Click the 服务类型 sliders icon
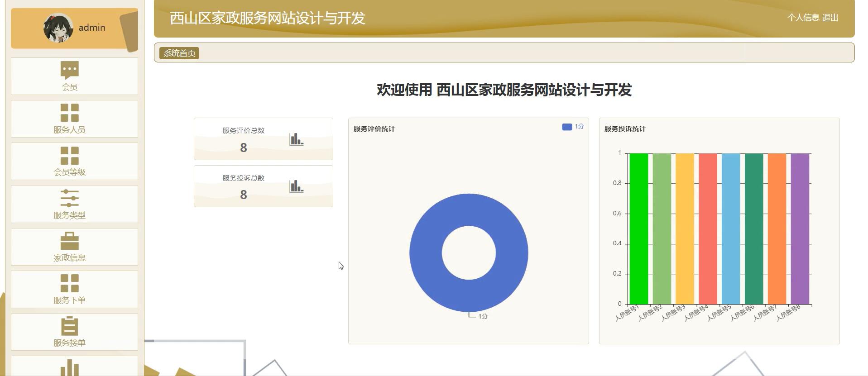 pyautogui.click(x=70, y=198)
